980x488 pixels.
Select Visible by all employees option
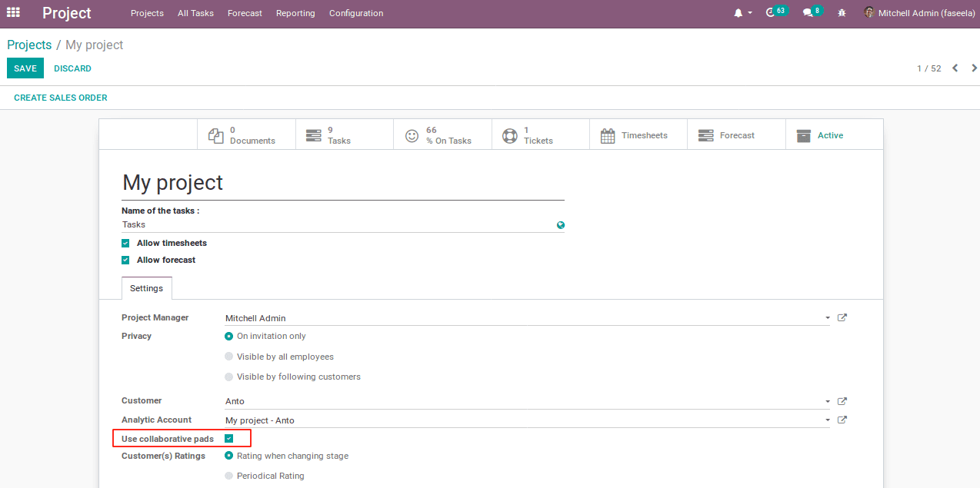click(x=228, y=357)
